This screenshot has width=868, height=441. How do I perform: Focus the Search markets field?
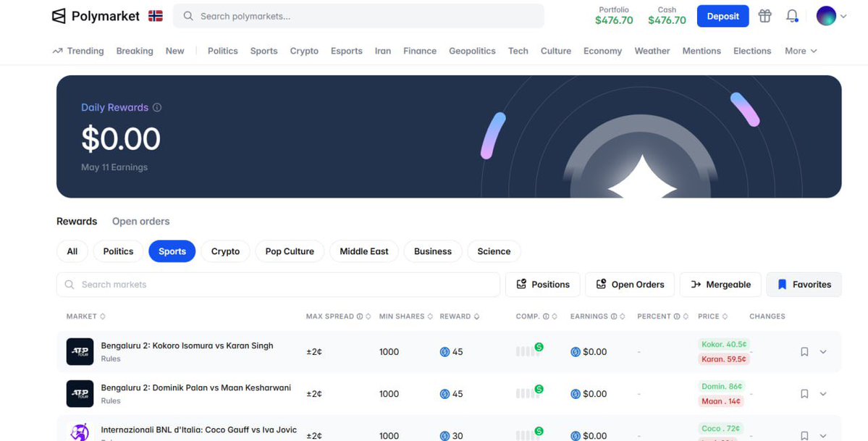[278, 284]
